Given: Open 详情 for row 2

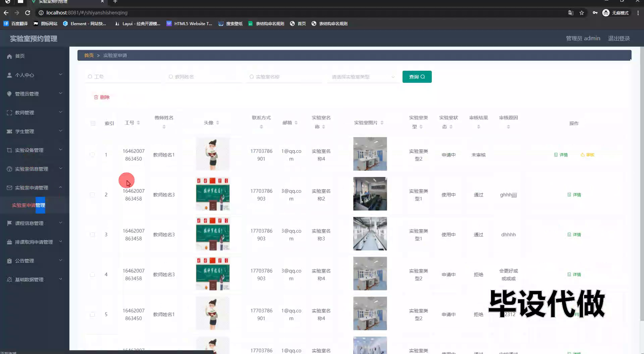Looking at the screenshot, I should click(574, 195).
